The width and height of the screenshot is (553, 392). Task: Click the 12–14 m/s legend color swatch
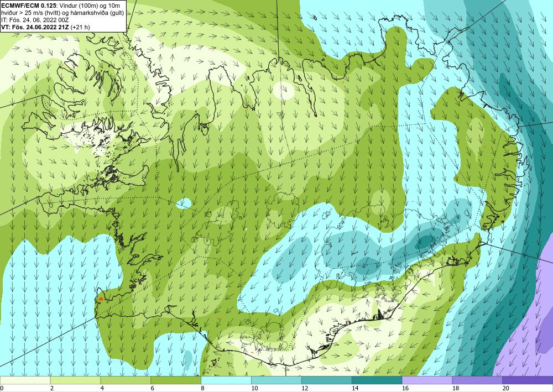[327, 380]
